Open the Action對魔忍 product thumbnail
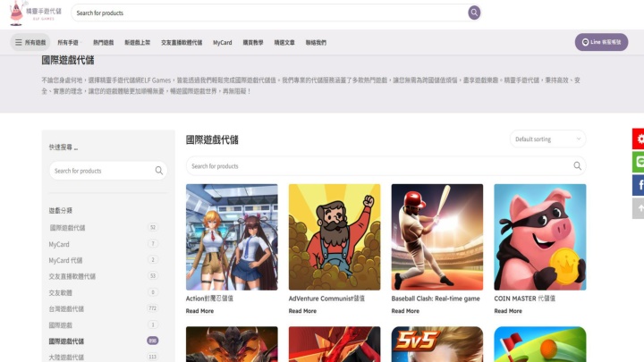Image resolution: width=644 pixels, height=362 pixels. 232,237
